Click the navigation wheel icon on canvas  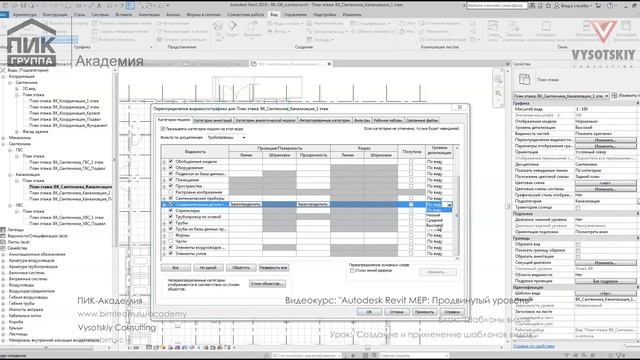pyautogui.click(x=498, y=79)
